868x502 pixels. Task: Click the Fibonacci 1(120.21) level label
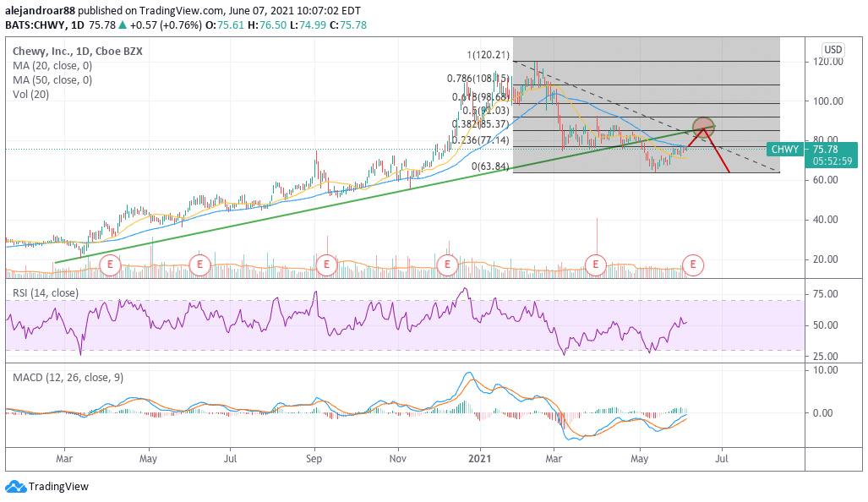click(488, 55)
